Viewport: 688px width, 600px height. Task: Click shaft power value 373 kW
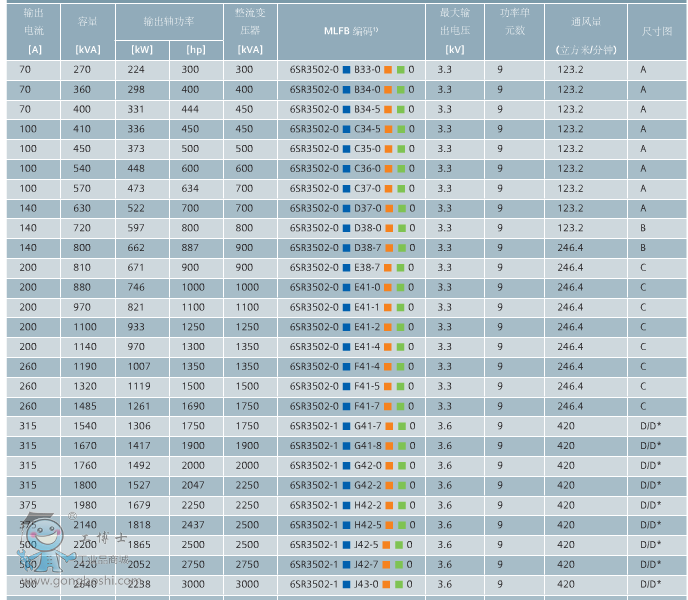(136, 149)
